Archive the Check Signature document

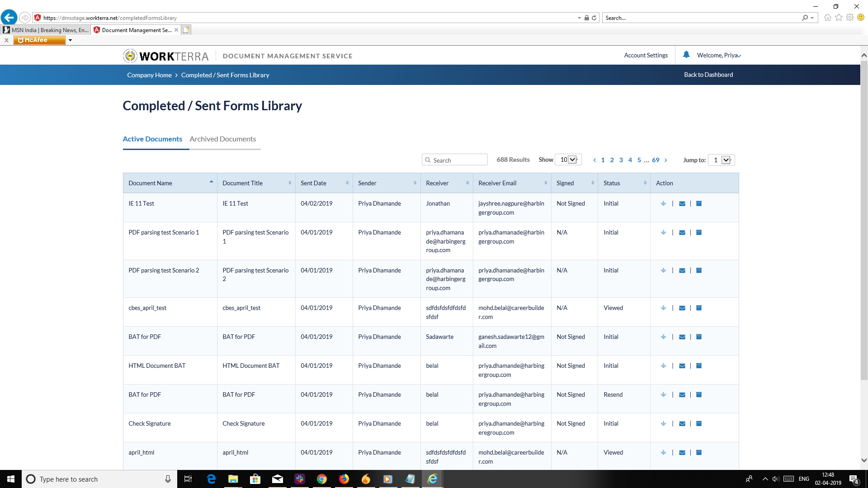699,424
